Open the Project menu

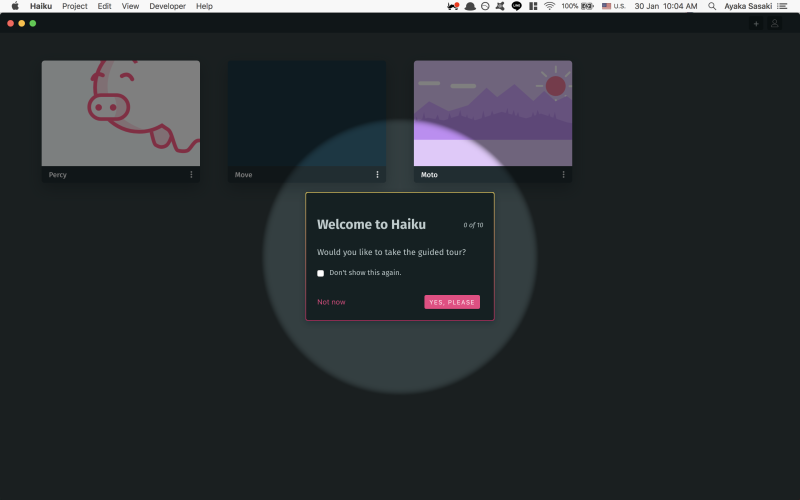pyautogui.click(x=74, y=6)
